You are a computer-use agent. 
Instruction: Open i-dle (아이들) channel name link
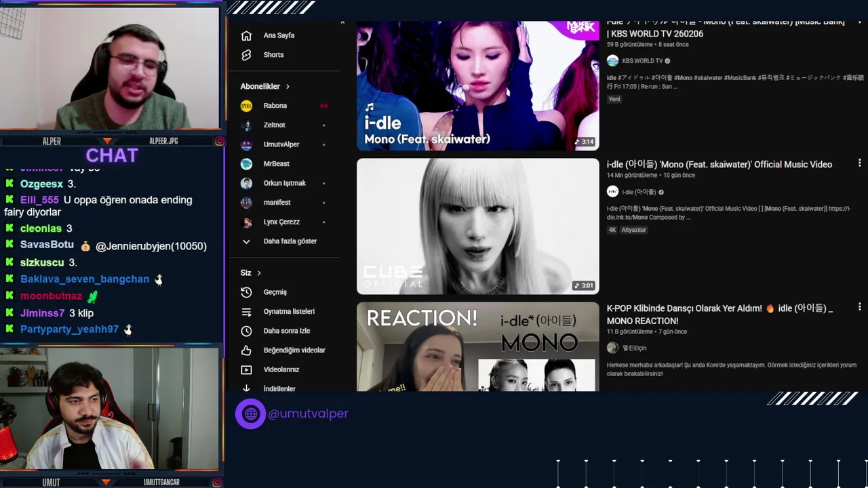click(x=639, y=192)
